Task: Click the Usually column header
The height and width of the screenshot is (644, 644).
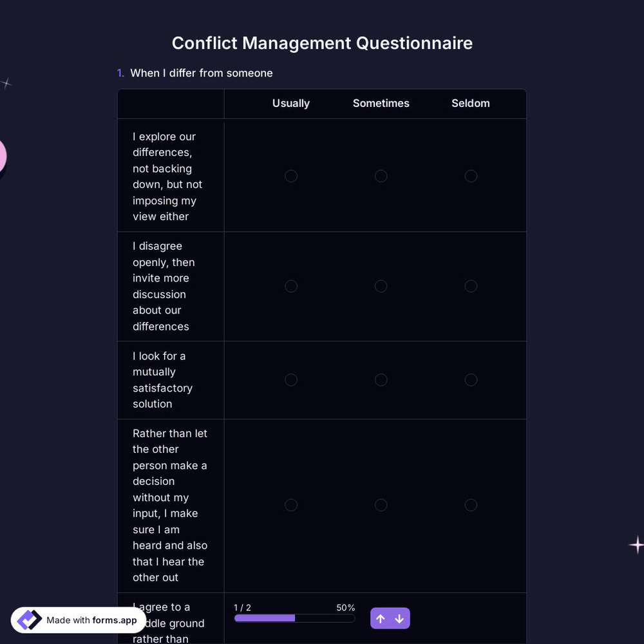Action: [291, 103]
